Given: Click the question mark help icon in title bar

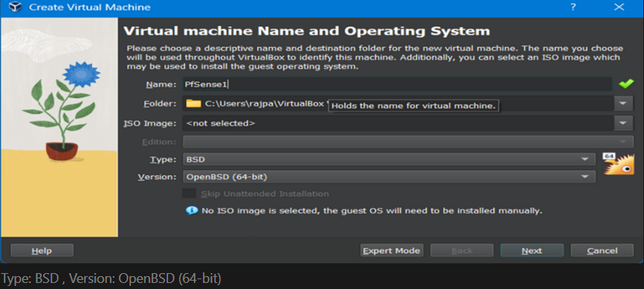Looking at the screenshot, I should pyautogui.click(x=573, y=7).
